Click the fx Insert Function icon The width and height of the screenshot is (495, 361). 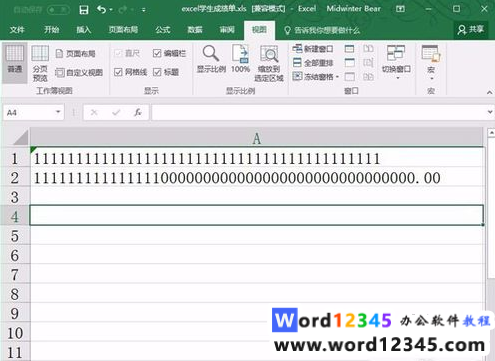138,113
